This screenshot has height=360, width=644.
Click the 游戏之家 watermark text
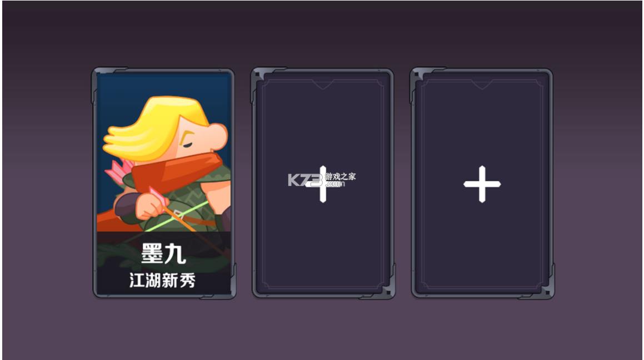click(x=341, y=176)
